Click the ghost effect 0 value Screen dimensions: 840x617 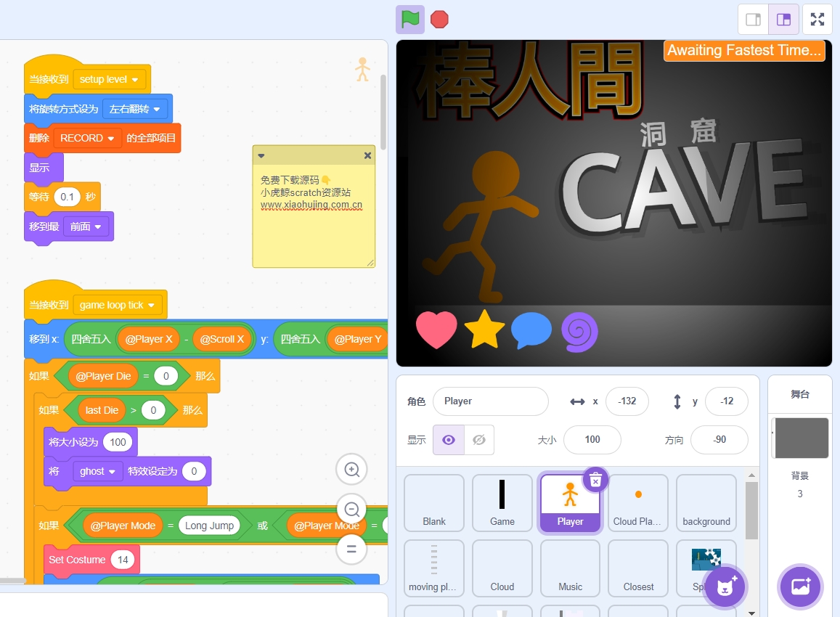point(194,471)
